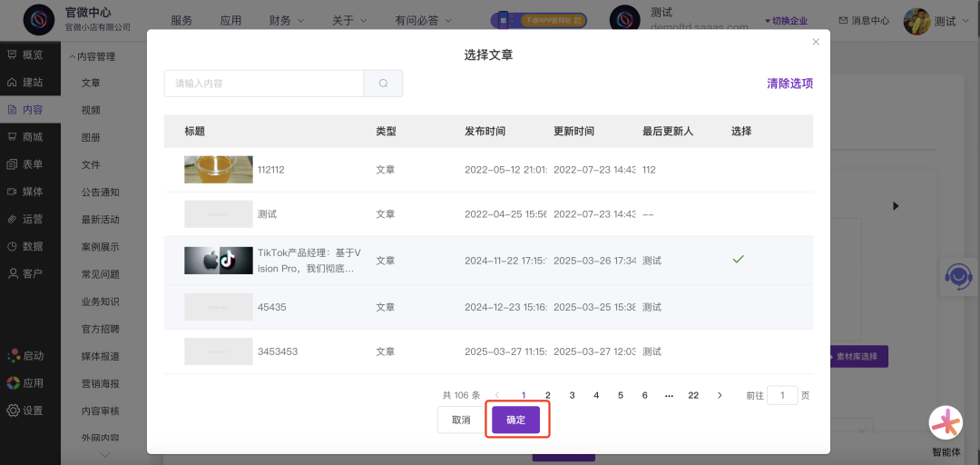The height and width of the screenshot is (465, 980).
Task: Click the 清除选项 link
Action: (789, 84)
